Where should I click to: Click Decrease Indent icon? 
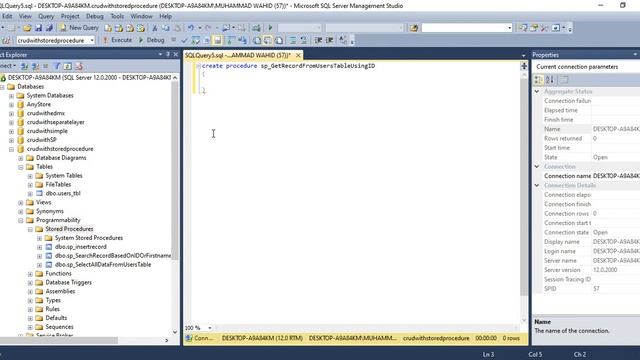tap(318, 40)
